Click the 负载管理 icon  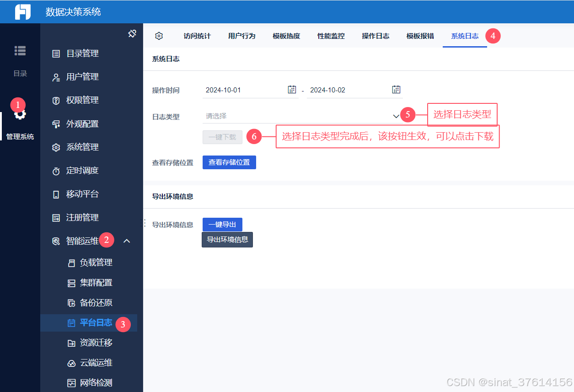click(x=71, y=263)
